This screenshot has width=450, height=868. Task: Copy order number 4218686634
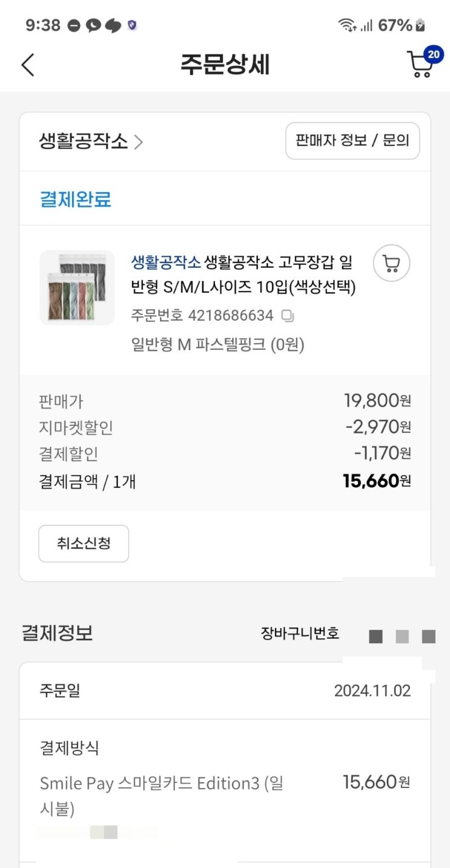coord(288,316)
